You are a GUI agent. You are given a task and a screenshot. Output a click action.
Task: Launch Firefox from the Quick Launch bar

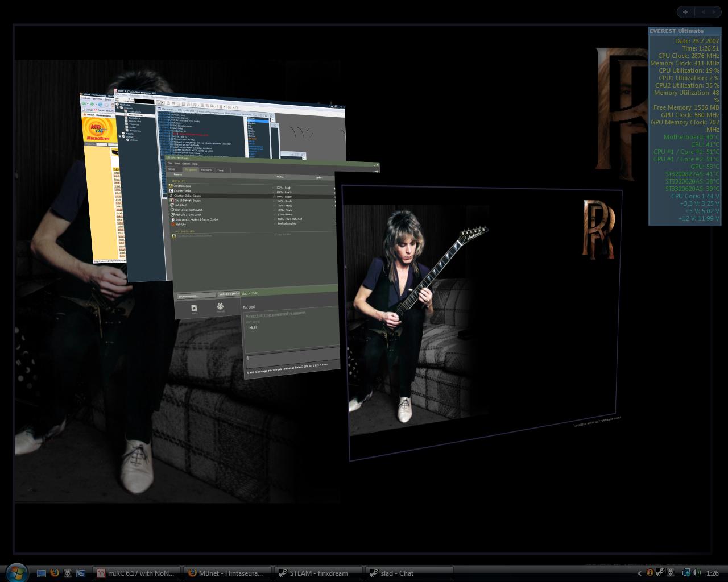(x=55, y=573)
